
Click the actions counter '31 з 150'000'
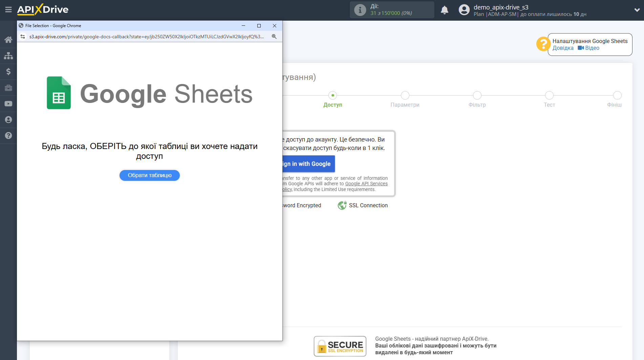tap(385, 13)
